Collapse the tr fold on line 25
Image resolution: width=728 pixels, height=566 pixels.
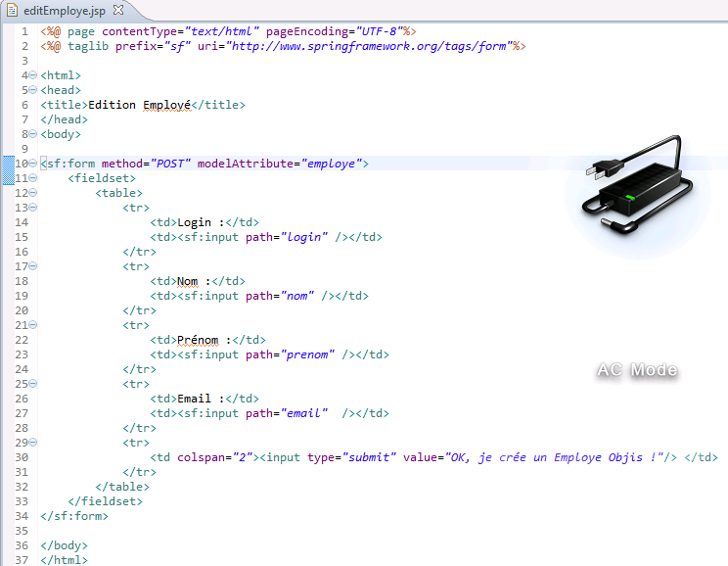(x=33, y=384)
